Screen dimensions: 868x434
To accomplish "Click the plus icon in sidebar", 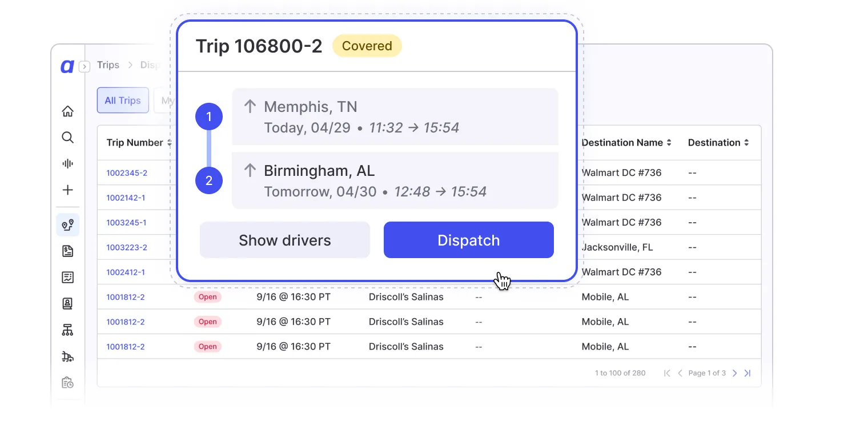I will pyautogui.click(x=67, y=190).
